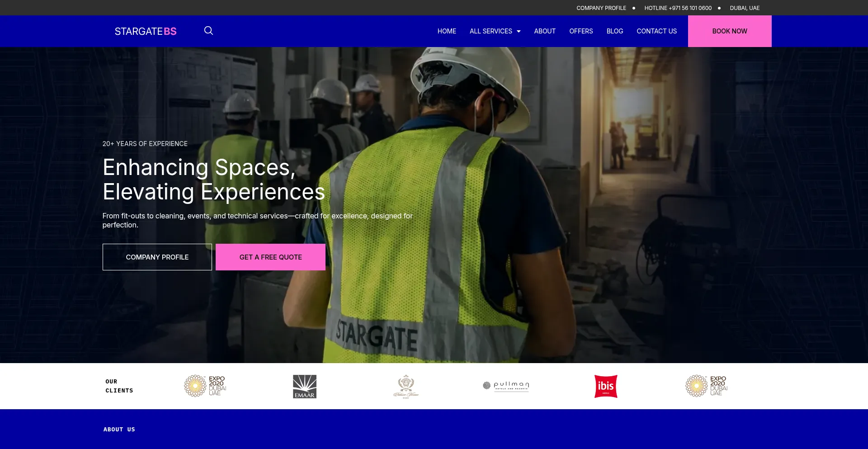Image resolution: width=868 pixels, height=449 pixels.
Task: Call the hotline +971 56 101 0600 link
Action: [x=678, y=8]
